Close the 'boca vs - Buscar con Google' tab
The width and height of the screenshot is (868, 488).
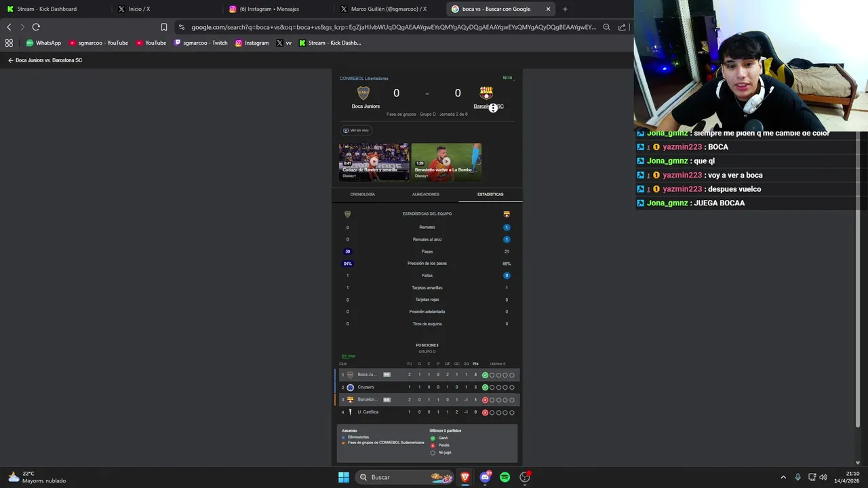[548, 9]
